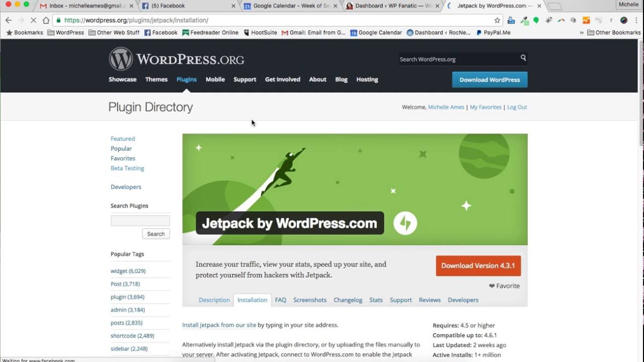Click the Download WordPress button
Screen dimensions: 644x362
[x=490, y=79]
